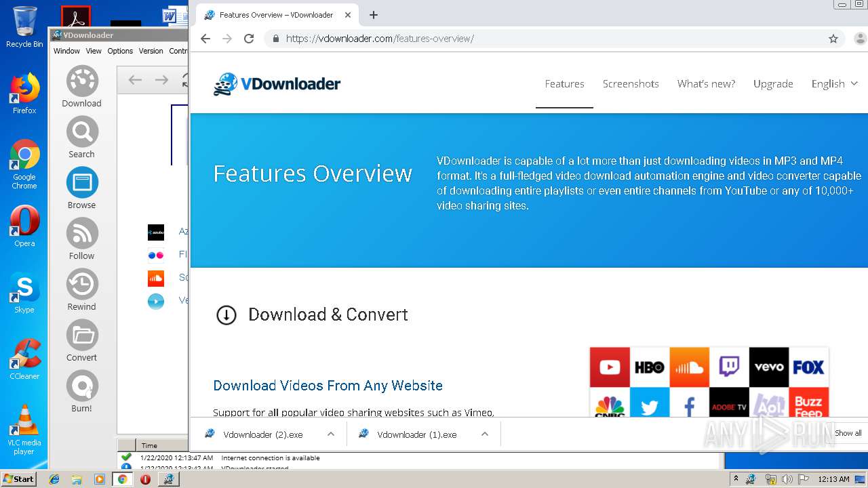Expand options for Vdownloader (1).exe download
The height and width of the screenshot is (488, 868).
point(485,434)
